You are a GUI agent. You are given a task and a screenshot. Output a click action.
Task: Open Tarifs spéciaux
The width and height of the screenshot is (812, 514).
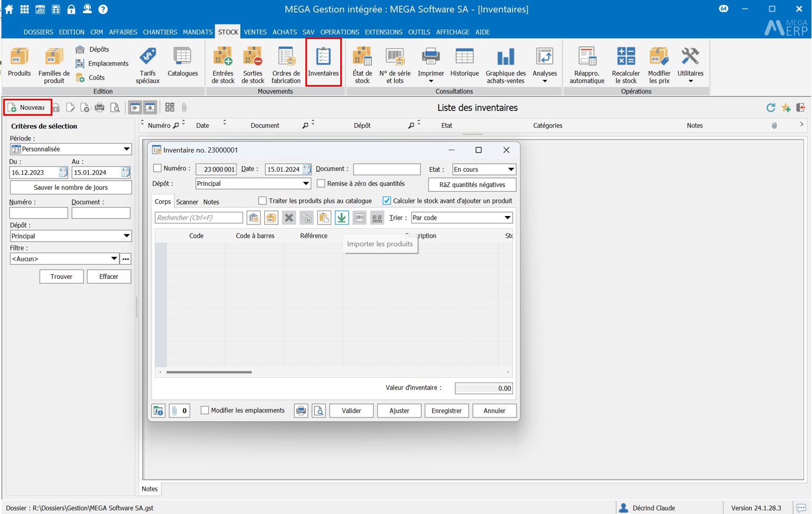[147, 66]
